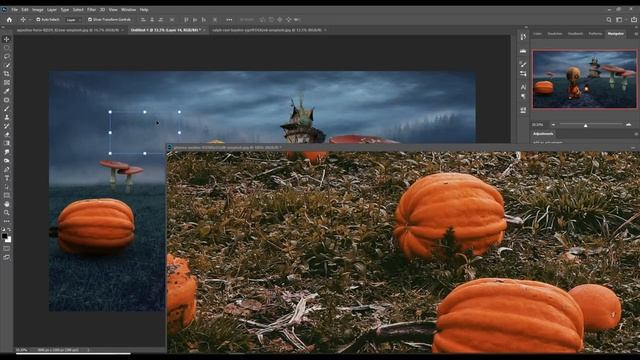This screenshot has width=640, height=360.
Task: Switch foreground and background colors
Action: pos(9,230)
